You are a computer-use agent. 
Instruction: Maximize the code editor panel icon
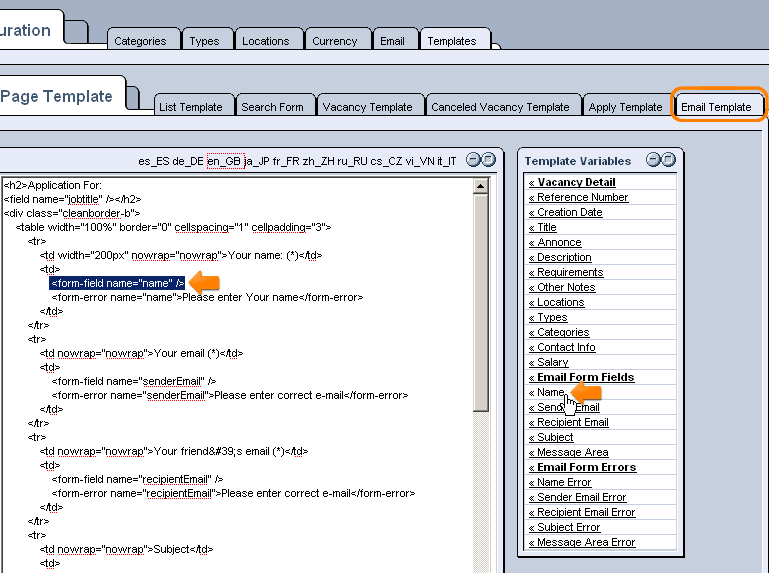pos(488,160)
